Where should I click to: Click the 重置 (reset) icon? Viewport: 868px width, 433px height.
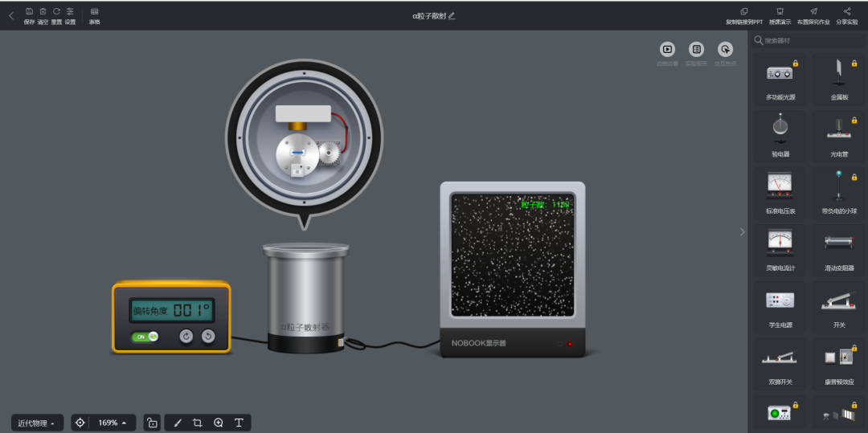click(56, 12)
